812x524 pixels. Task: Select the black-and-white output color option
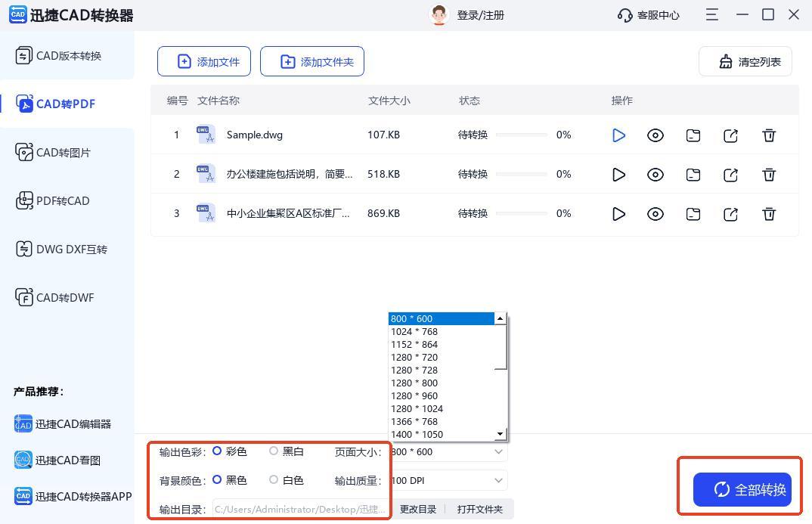[x=274, y=451]
